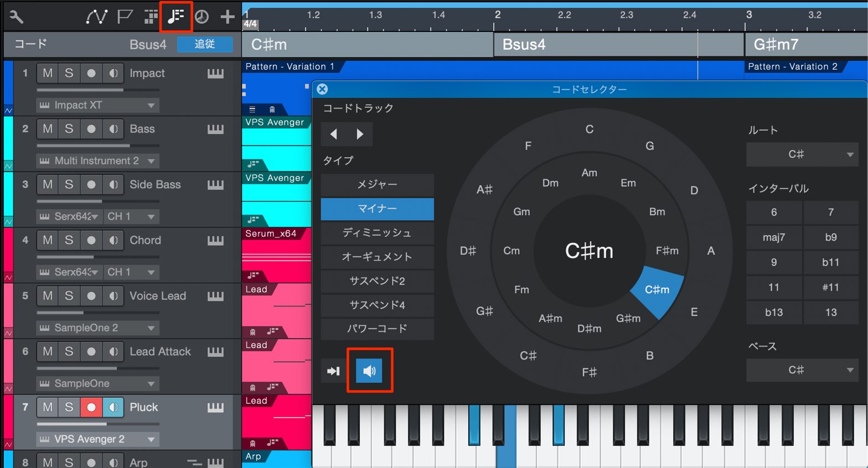Solo the Bass track
The image size is (868, 468).
(69, 129)
